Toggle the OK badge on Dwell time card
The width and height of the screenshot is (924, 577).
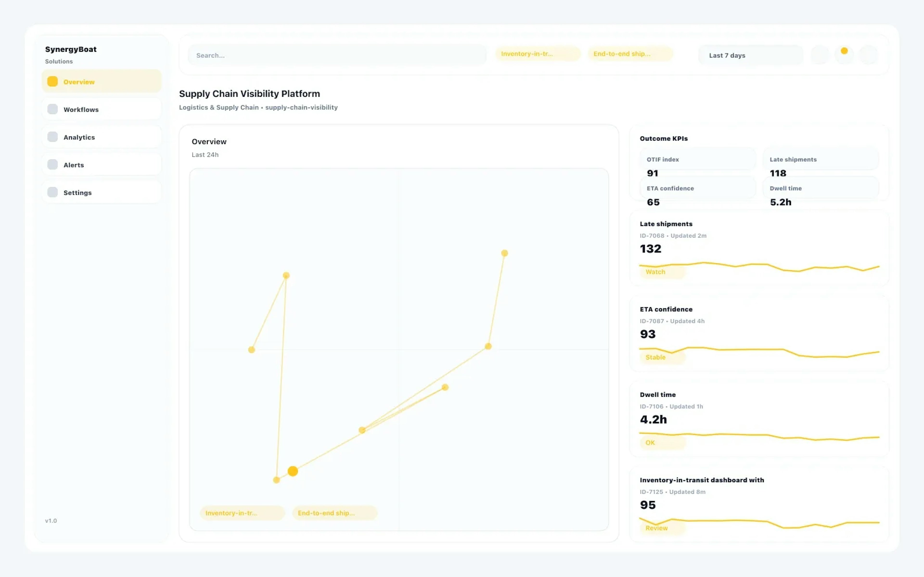[650, 443]
